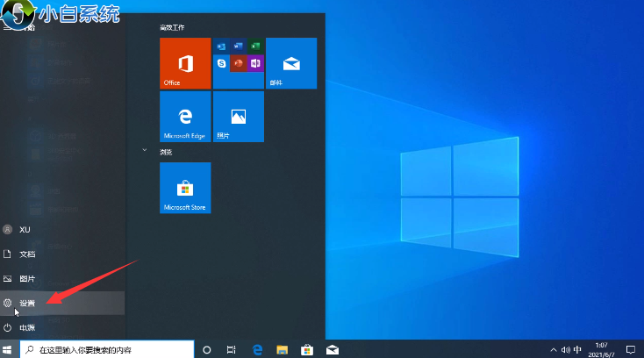Open the Power (电源) menu
This screenshot has height=358, width=644.
27,327
